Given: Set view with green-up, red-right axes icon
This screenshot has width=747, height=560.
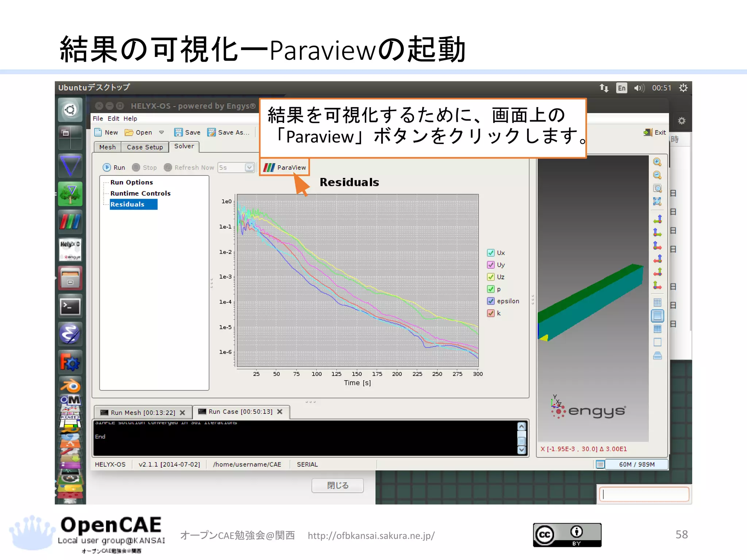Looking at the screenshot, I should click(x=657, y=285).
